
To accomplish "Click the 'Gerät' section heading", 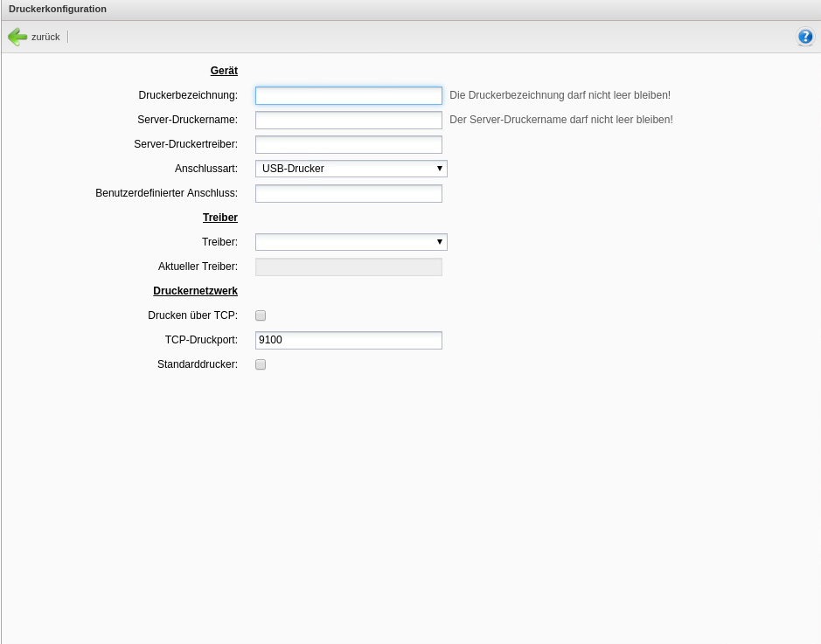I will (x=224, y=71).
